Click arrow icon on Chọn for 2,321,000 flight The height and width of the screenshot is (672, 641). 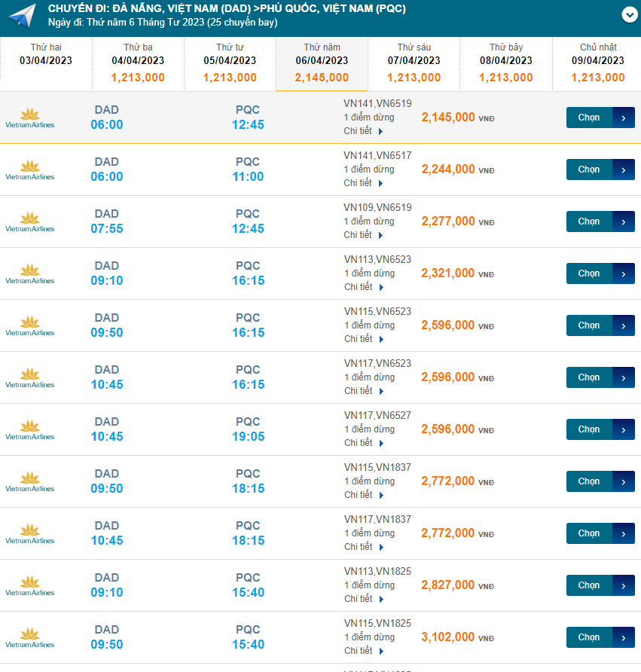coord(624,273)
